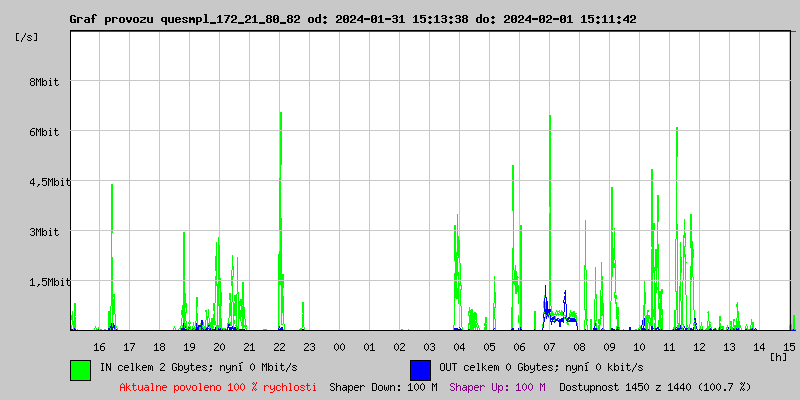Click the 3Mbit y-axis label
This screenshot has width=800, height=400.
click(x=43, y=232)
